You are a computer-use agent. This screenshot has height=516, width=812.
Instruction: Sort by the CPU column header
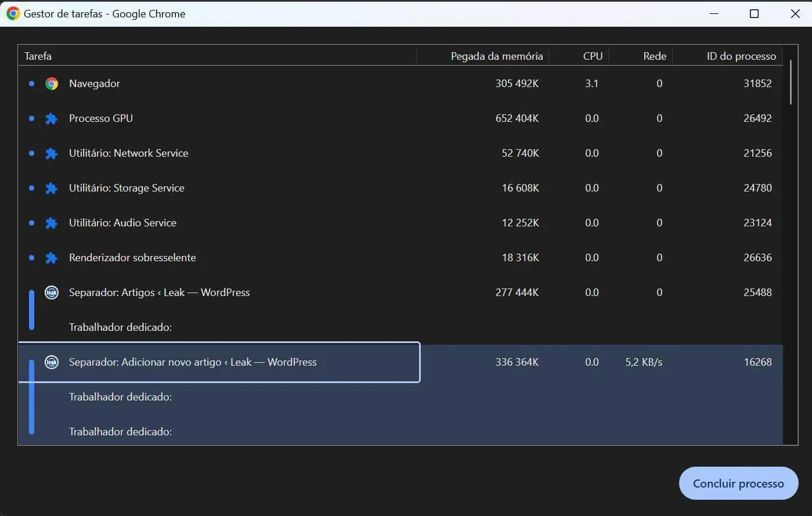click(x=579, y=56)
